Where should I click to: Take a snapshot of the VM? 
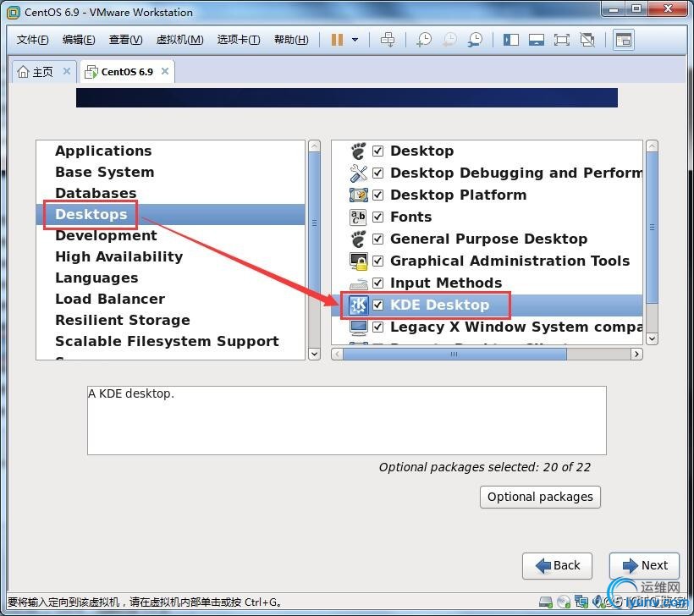(x=423, y=40)
